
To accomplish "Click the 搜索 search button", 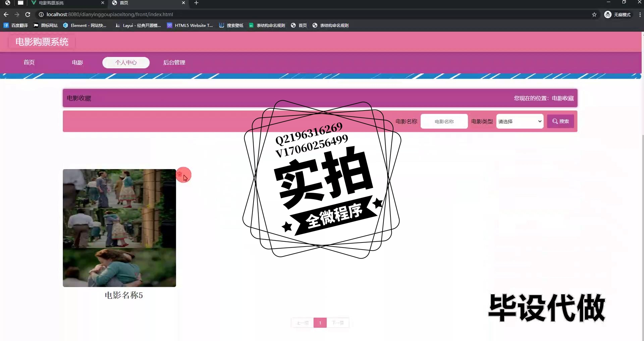I will point(560,121).
